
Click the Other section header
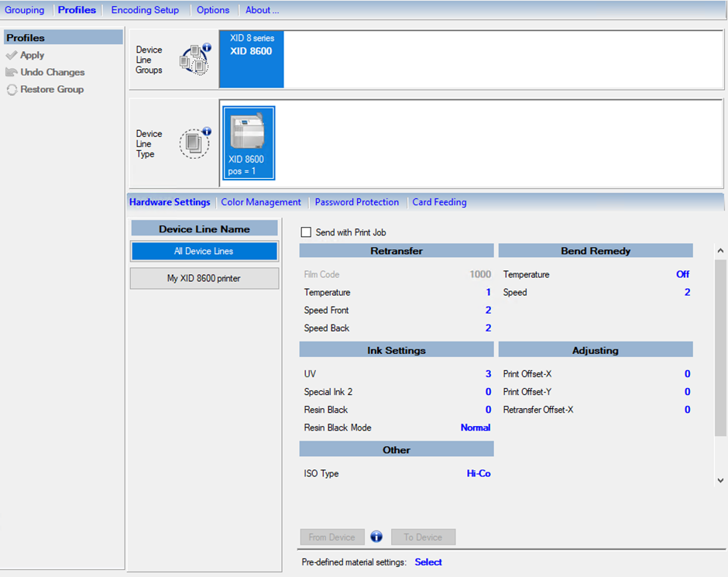click(x=397, y=449)
